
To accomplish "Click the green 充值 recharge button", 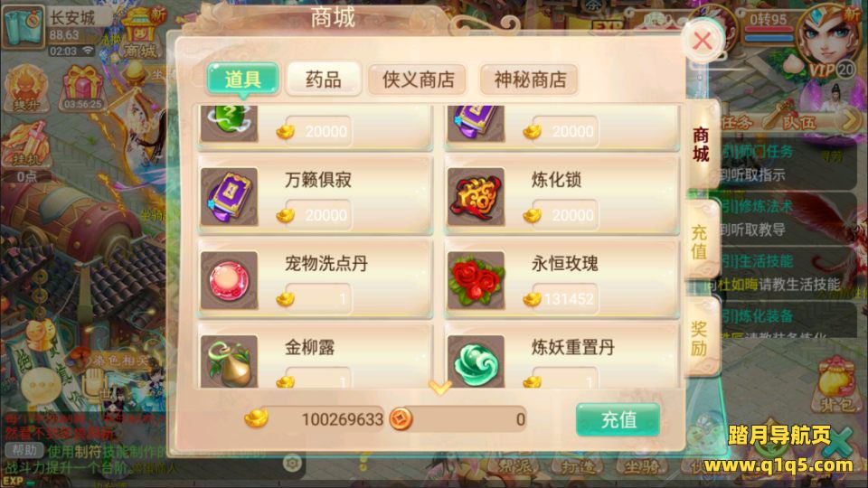I will pyautogui.click(x=618, y=420).
